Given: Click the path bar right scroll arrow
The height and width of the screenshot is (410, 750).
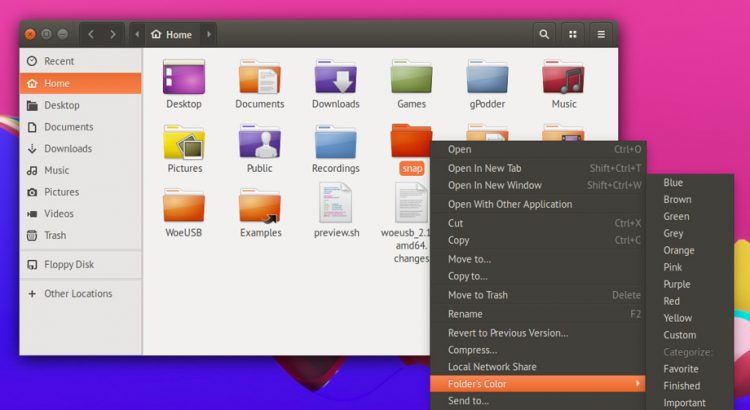Looking at the screenshot, I should (209, 34).
